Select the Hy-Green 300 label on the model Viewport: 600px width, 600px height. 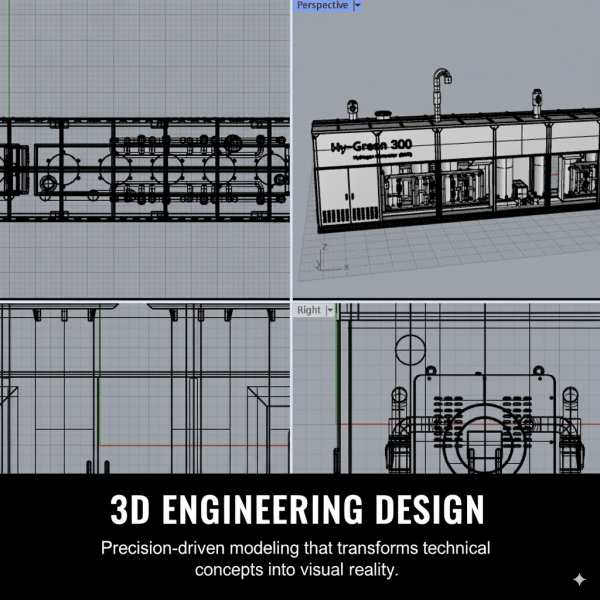click(x=370, y=146)
